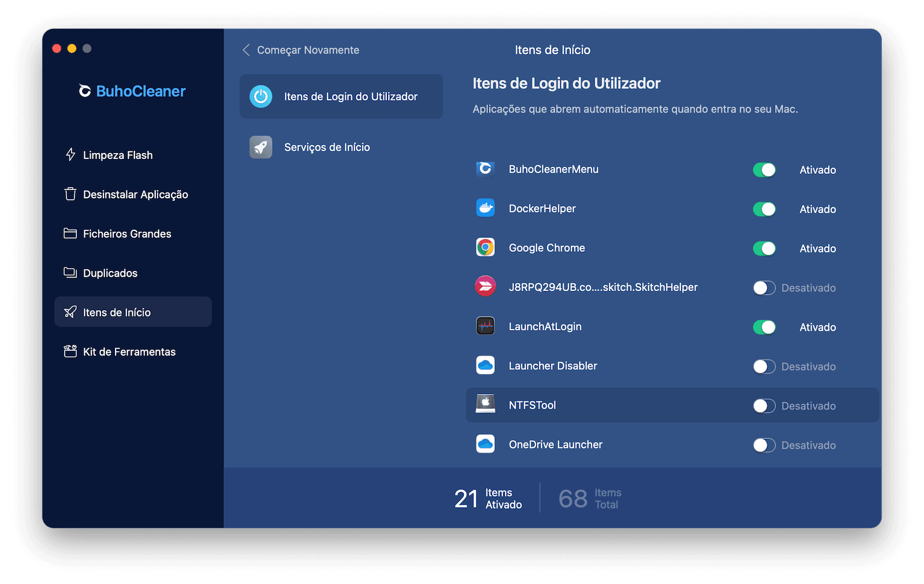Toggle Google Chrome's green switch off
The height and width of the screenshot is (584, 924).
click(x=764, y=248)
